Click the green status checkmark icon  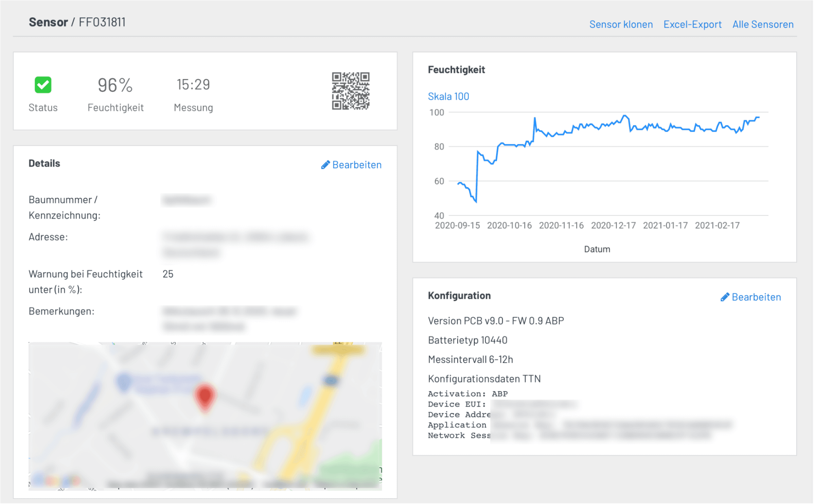click(x=43, y=85)
